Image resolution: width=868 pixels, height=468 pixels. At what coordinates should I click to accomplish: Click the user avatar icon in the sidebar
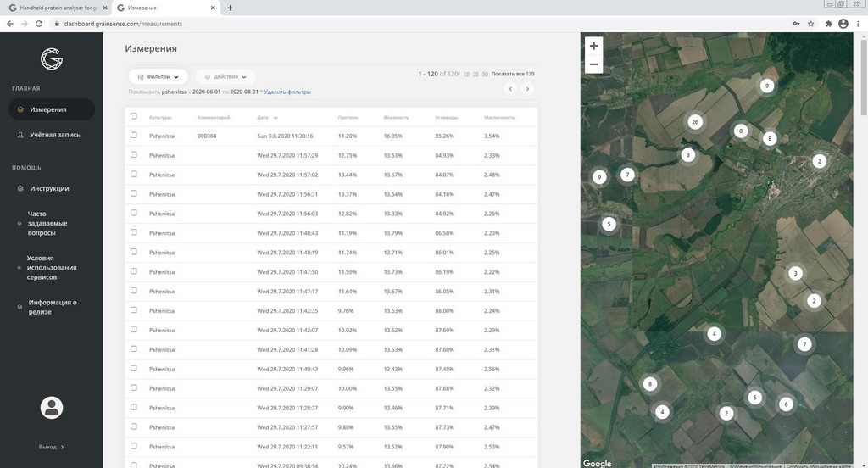[51, 408]
